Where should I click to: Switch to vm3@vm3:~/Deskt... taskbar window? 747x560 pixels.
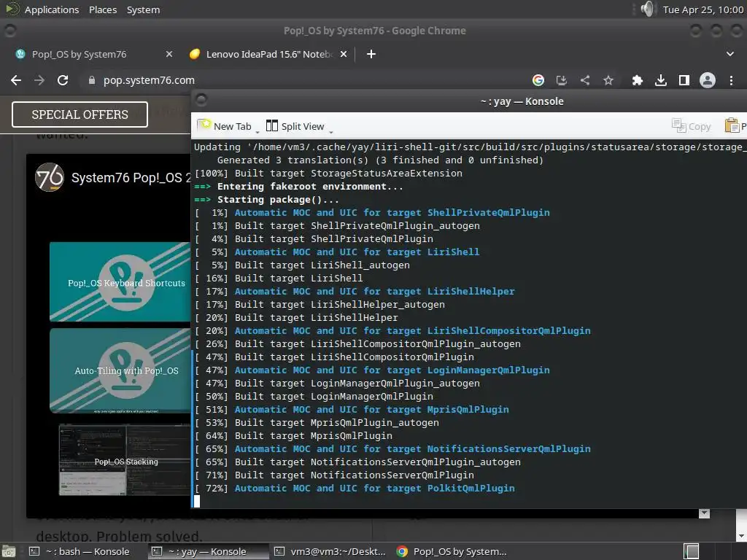(x=330, y=551)
